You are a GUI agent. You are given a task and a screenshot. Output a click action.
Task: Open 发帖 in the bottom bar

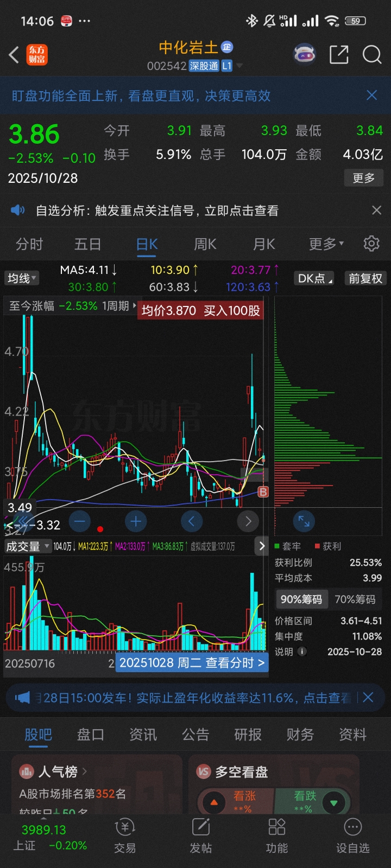(200, 836)
